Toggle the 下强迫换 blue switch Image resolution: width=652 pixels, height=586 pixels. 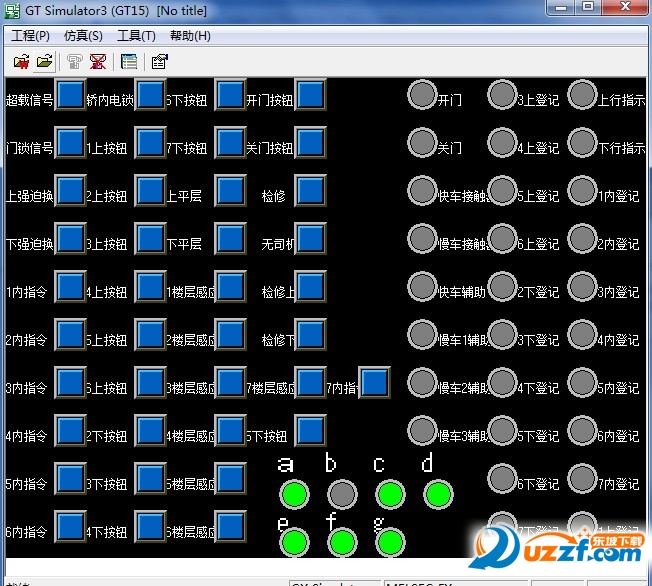click(70, 239)
